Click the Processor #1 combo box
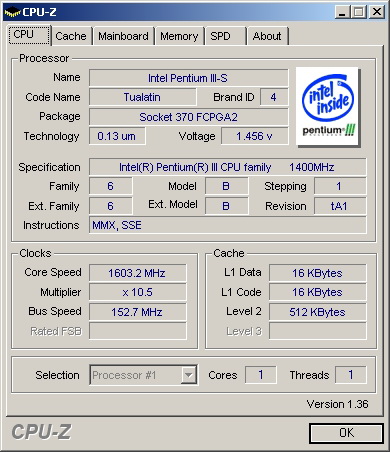390x452 pixels. (144, 375)
